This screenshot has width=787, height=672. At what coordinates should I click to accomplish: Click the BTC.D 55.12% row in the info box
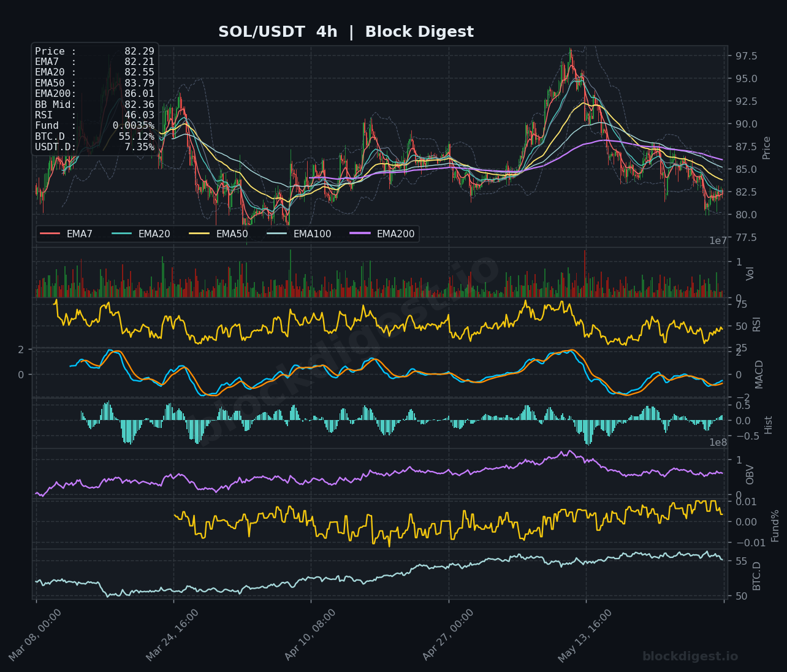[94, 136]
